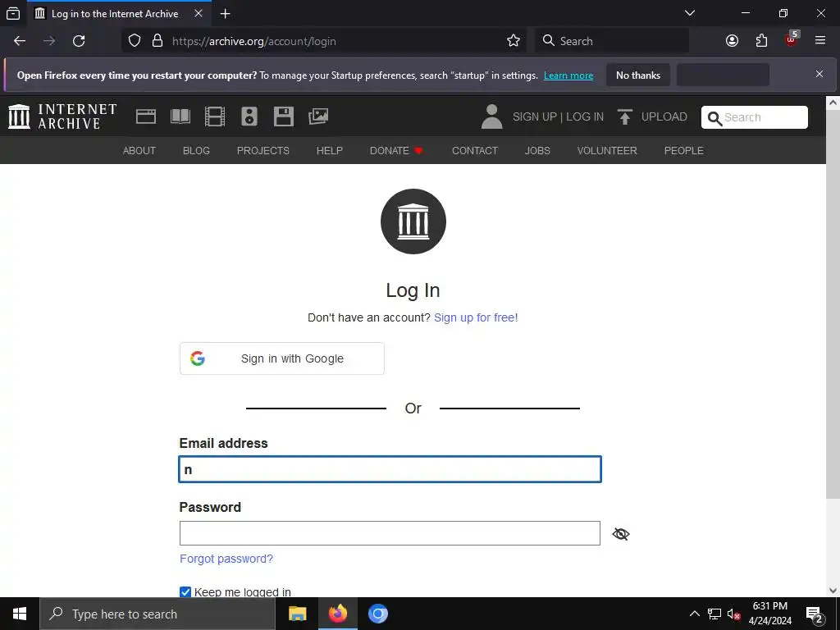Open the Video film strip icon
This screenshot has height=630, width=840.
pyautogui.click(x=214, y=116)
